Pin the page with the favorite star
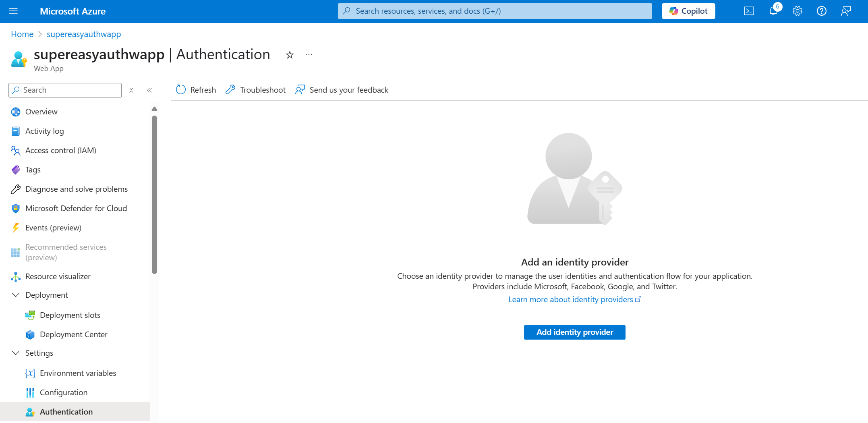The height and width of the screenshot is (423, 868). tap(290, 55)
